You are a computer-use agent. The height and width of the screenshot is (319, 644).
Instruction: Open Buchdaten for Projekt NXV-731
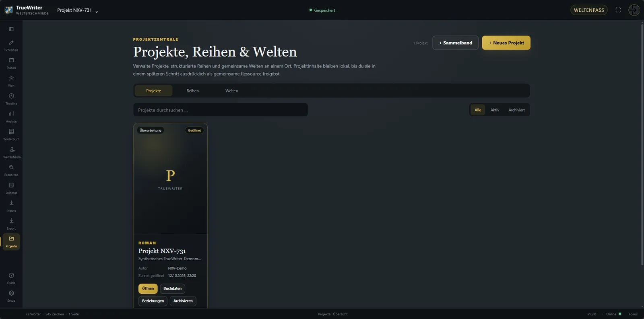pos(172,288)
